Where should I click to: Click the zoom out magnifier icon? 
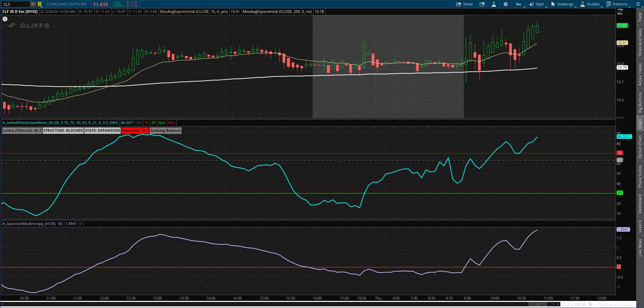pos(564,304)
